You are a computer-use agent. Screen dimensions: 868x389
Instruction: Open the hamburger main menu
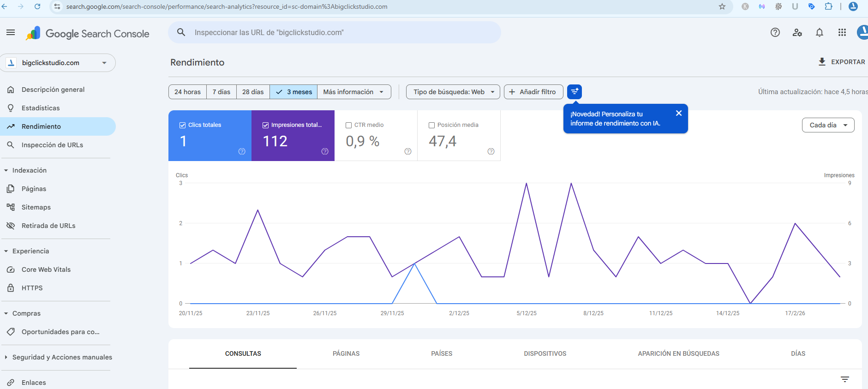click(x=11, y=32)
